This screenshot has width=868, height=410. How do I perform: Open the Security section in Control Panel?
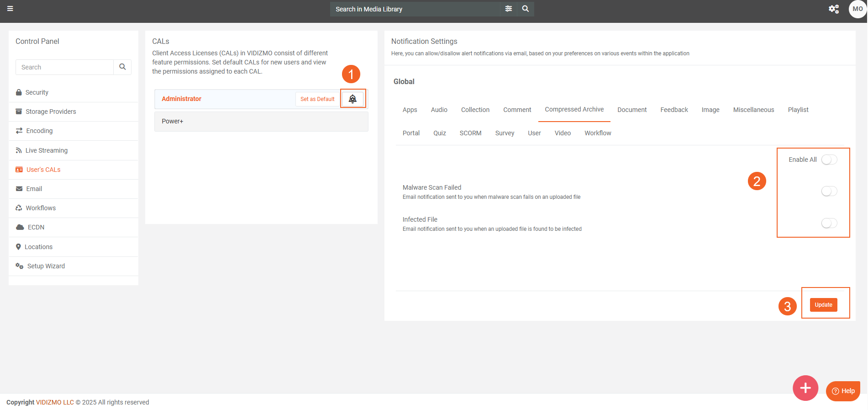click(x=37, y=92)
